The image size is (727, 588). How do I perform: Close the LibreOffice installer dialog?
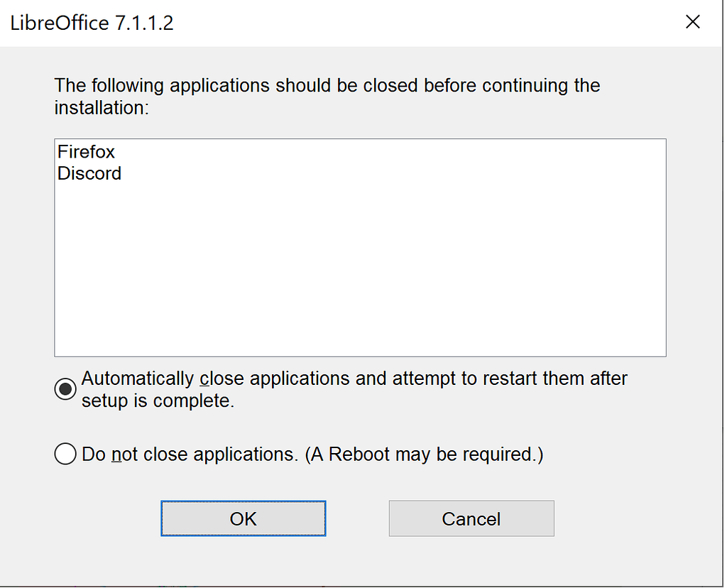point(692,21)
